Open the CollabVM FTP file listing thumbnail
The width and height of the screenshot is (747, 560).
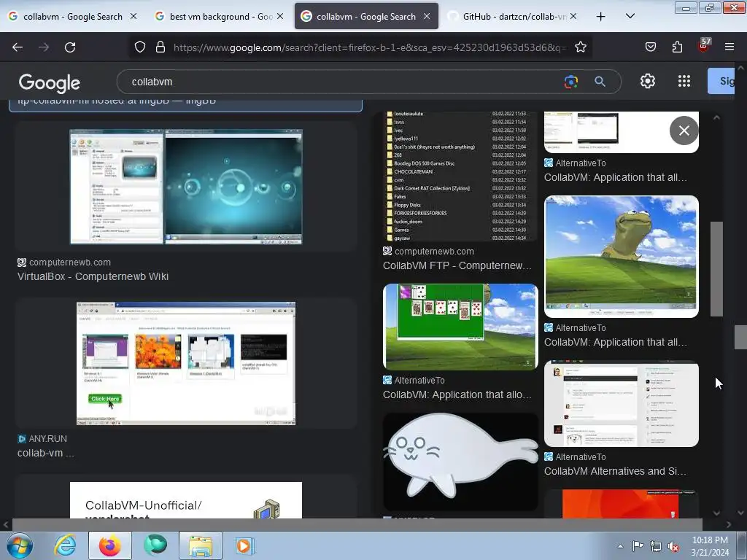tap(460, 176)
